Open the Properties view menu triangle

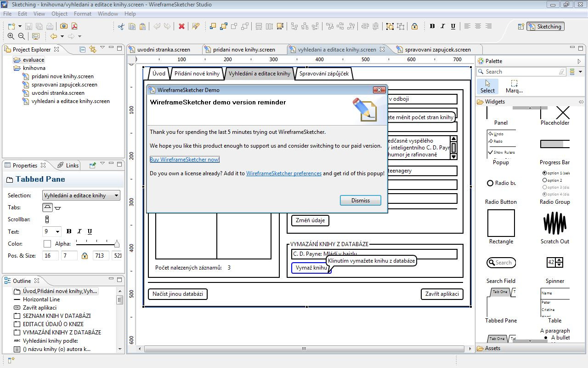pos(102,164)
